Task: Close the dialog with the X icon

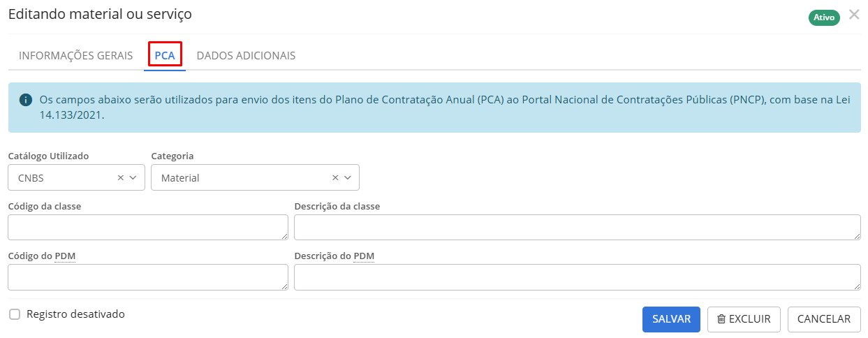Action: point(854,15)
